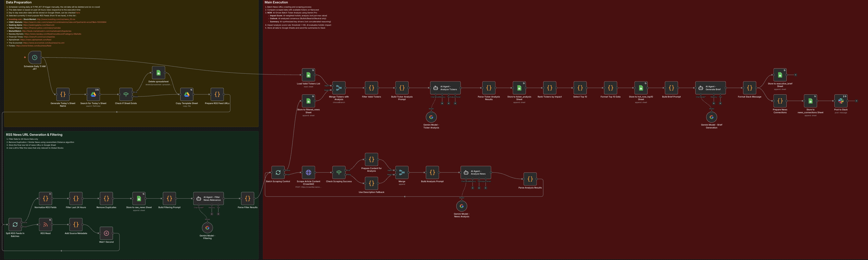The height and width of the screenshot is (260, 868).
Task: Click the Gemini Model - News Analysis node
Action: pyautogui.click(x=461, y=206)
